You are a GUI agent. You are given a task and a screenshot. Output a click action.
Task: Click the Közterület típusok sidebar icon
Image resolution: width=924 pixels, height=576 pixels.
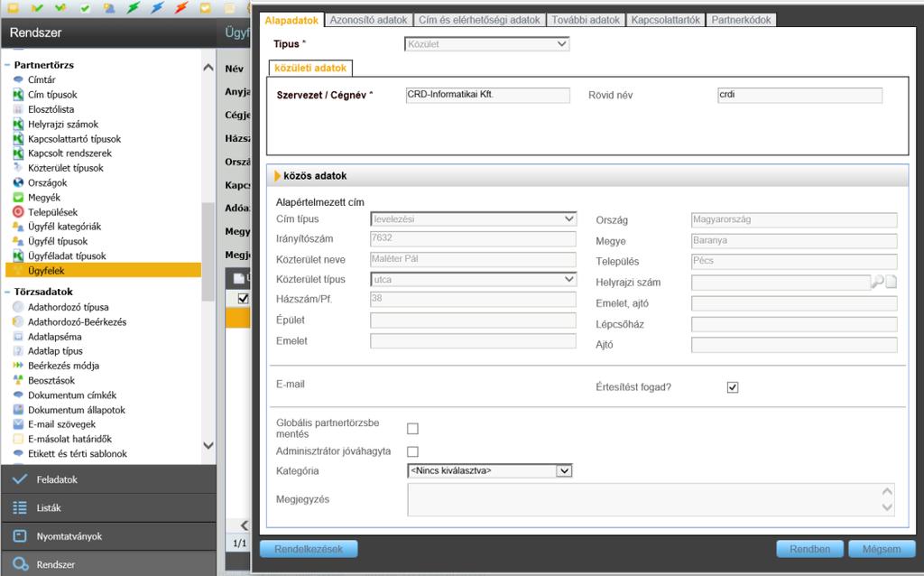click(18, 168)
